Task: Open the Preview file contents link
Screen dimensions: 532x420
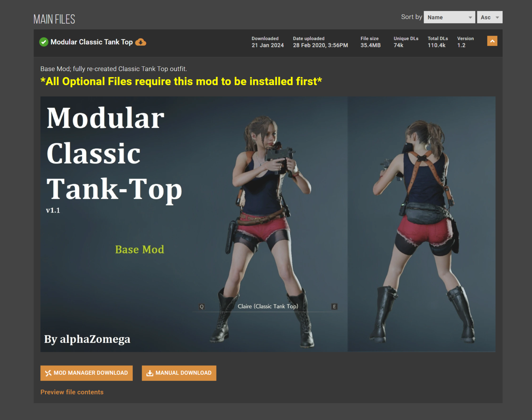Action: [x=72, y=392]
